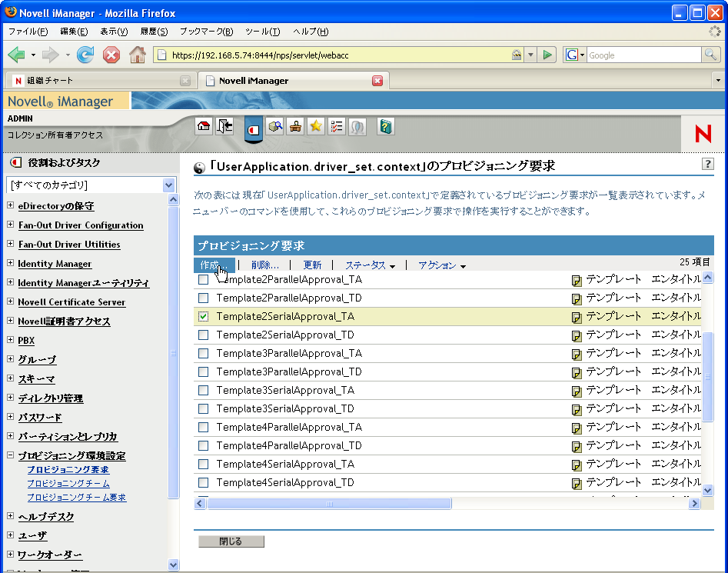Click the horizontal scrollbar thumb of request table
Viewport: 728px width, 573px height.
[x=329, y=504]
